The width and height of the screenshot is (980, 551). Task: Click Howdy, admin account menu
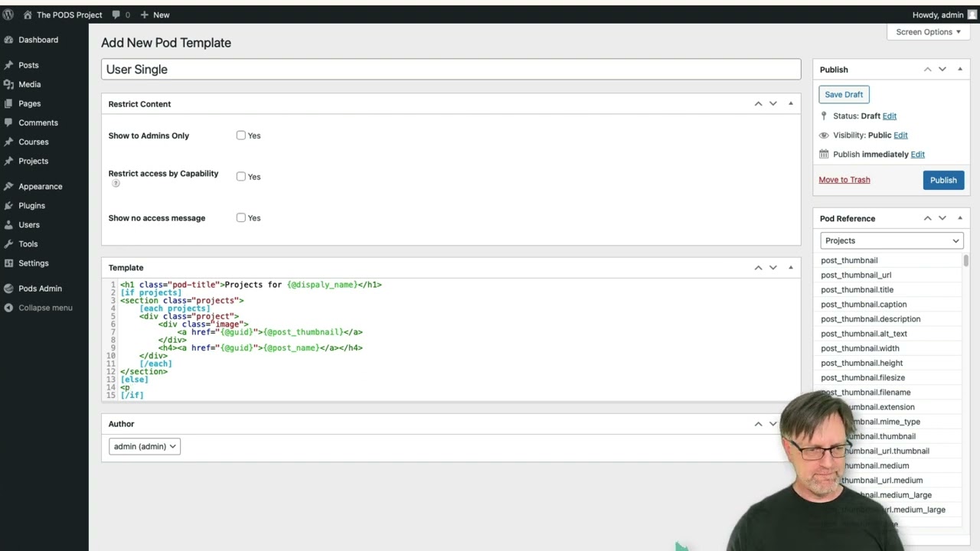click(945, 15)
